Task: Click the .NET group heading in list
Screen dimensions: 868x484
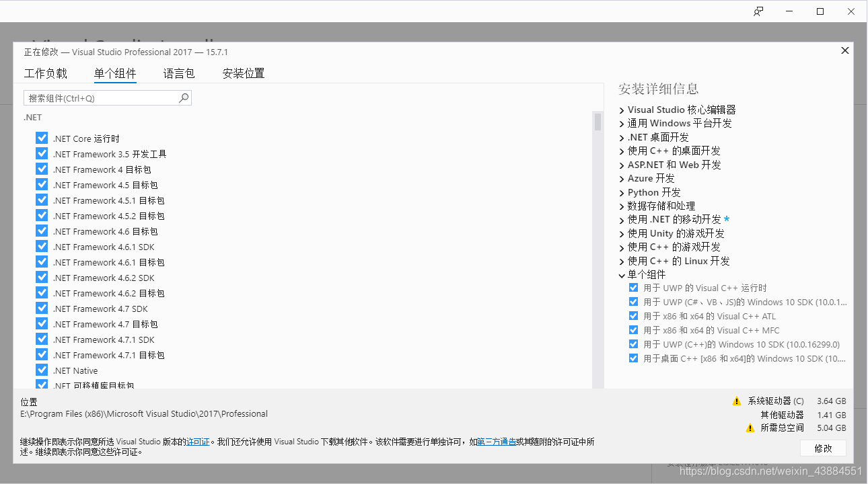Action: click(33, 117)
